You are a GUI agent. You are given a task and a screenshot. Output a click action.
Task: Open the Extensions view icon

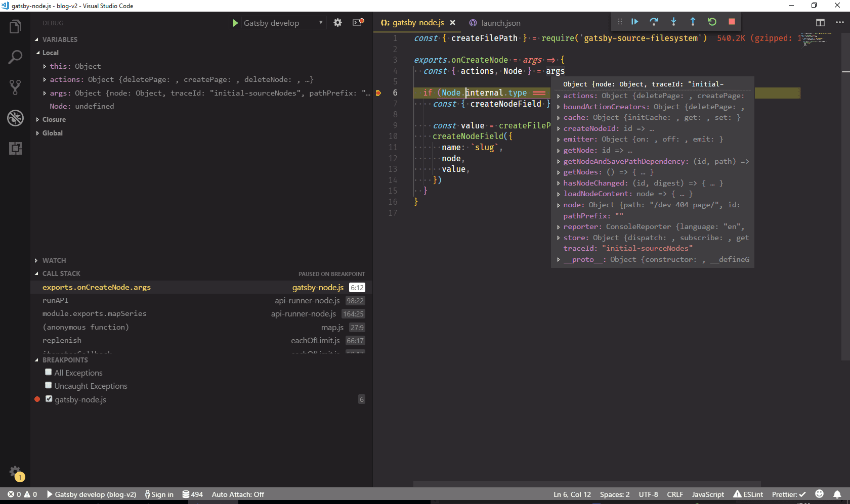[15, 148]
